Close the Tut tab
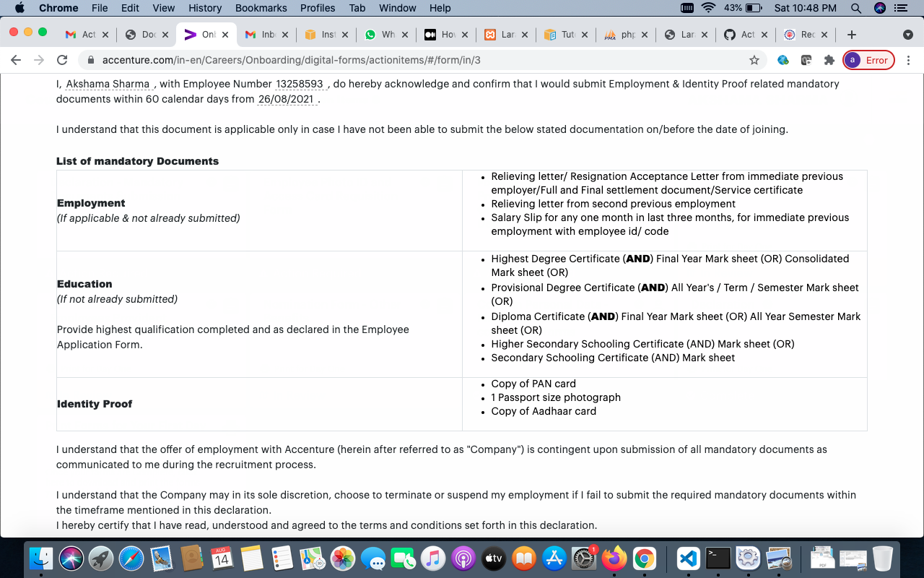This screenshot has width=924, height=578. pyautogui.click(x=584, y=35)
